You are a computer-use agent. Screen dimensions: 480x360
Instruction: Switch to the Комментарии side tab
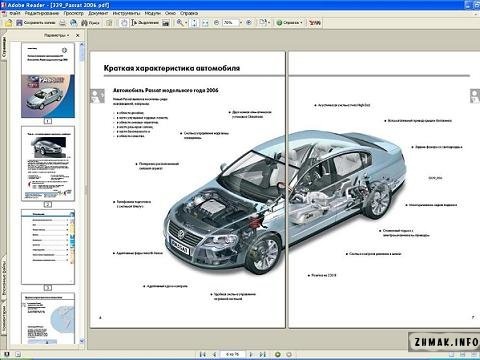4,319
